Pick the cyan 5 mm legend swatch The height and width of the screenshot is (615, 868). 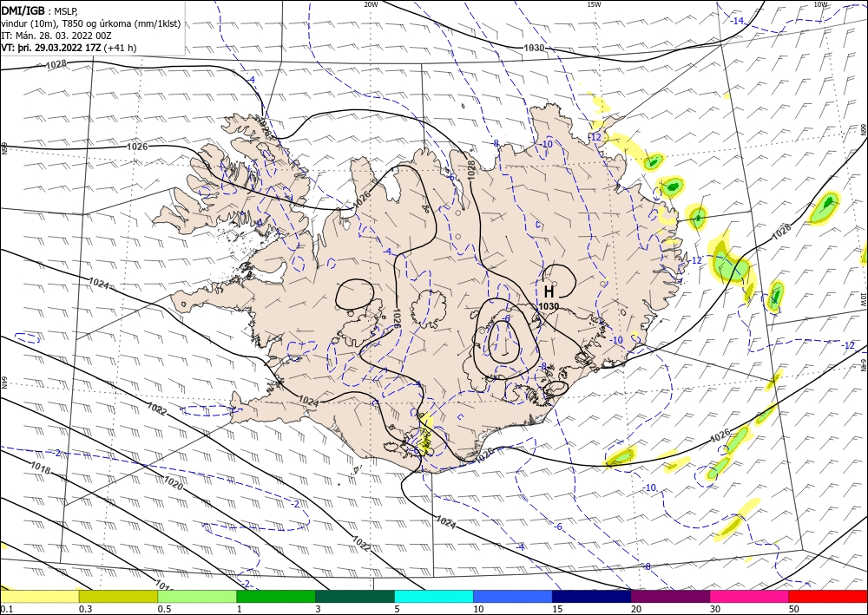coord(434,596)
